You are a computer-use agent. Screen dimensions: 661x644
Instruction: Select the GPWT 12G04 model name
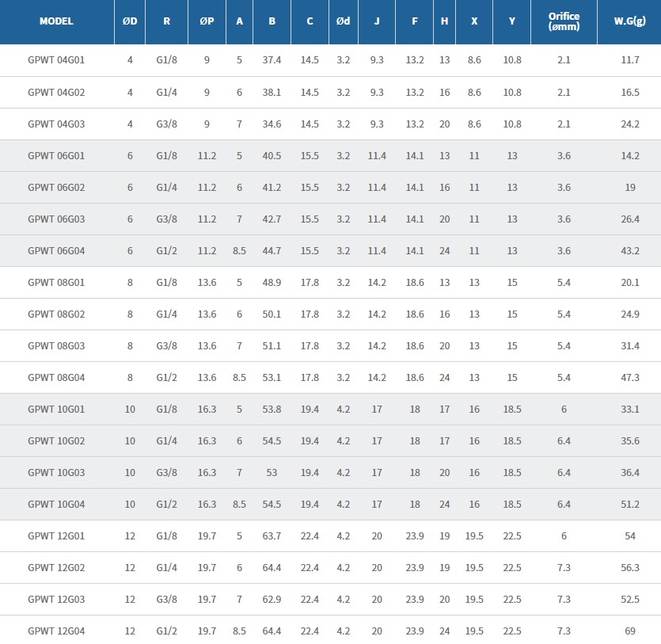(56, 631)
